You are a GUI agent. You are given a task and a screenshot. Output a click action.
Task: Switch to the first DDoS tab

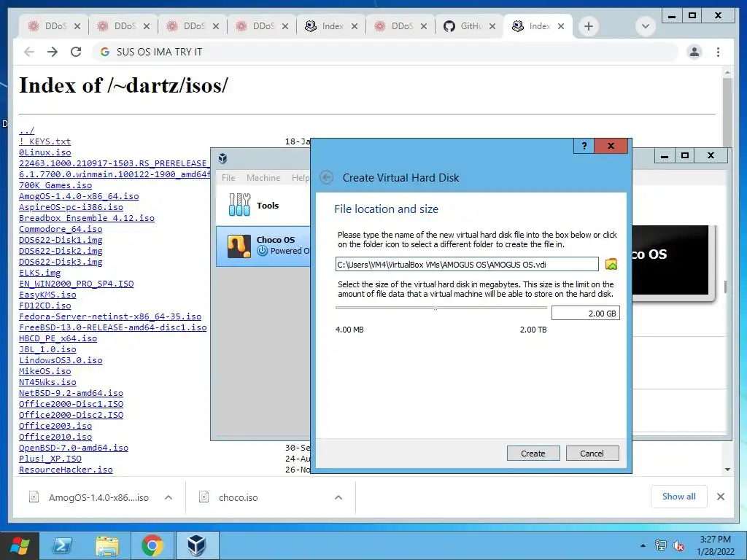click(54, 26)
